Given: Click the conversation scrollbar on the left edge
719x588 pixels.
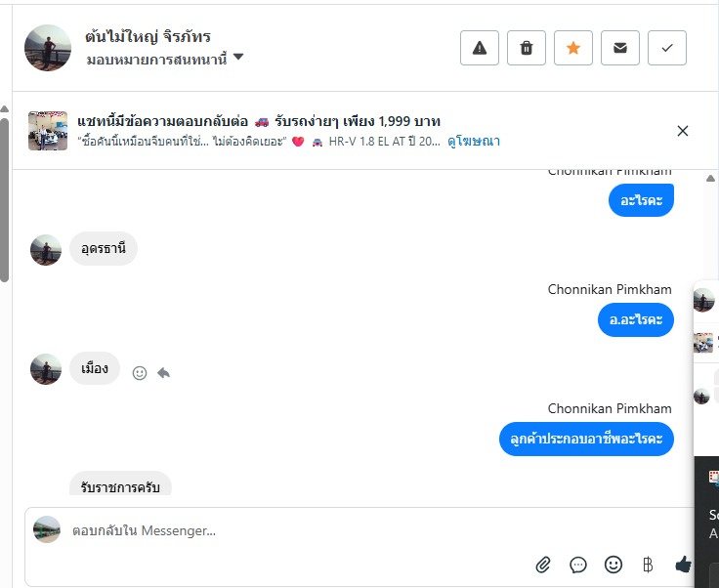Looking at the screenshot, I should 5,195.
